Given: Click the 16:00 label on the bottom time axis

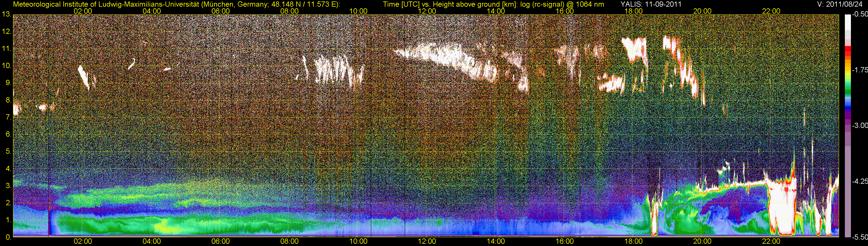Looking at the screenshot, I should click(x=565, y=241).
